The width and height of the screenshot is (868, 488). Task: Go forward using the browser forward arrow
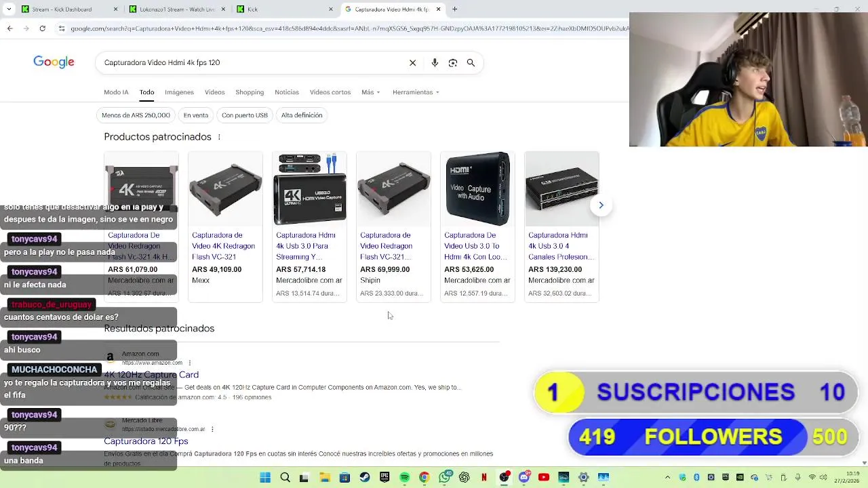[x=26, y=28]
